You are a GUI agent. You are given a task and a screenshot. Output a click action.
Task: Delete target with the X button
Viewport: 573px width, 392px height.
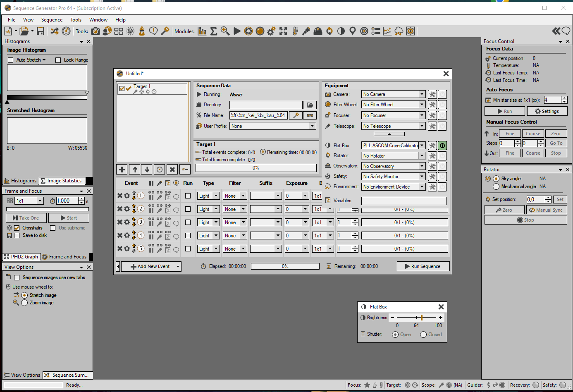click(172, 169)
